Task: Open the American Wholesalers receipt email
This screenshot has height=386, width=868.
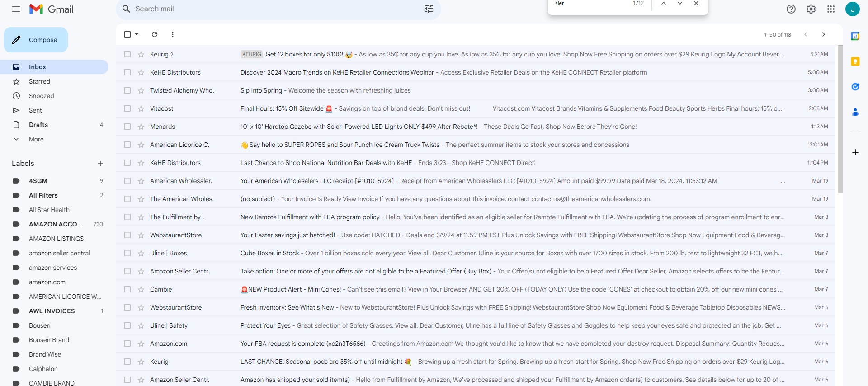Action: pos(476,181)
